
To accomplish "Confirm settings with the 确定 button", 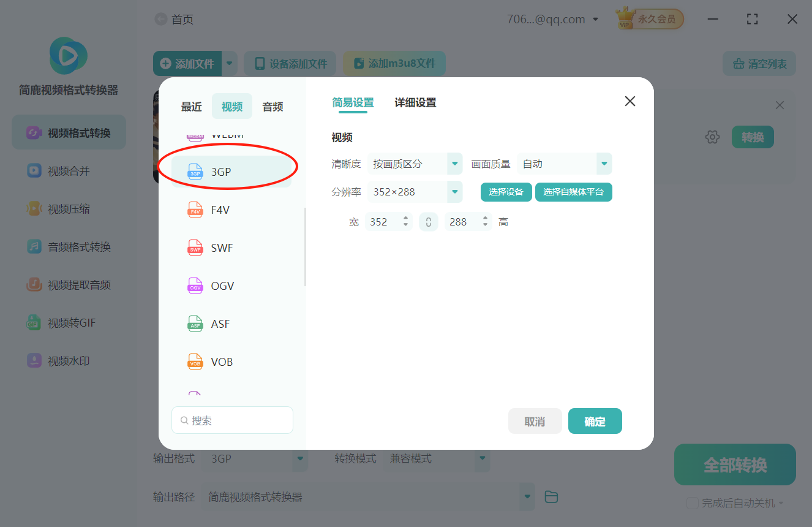I will pyautogui.click(x=595, y=421).
